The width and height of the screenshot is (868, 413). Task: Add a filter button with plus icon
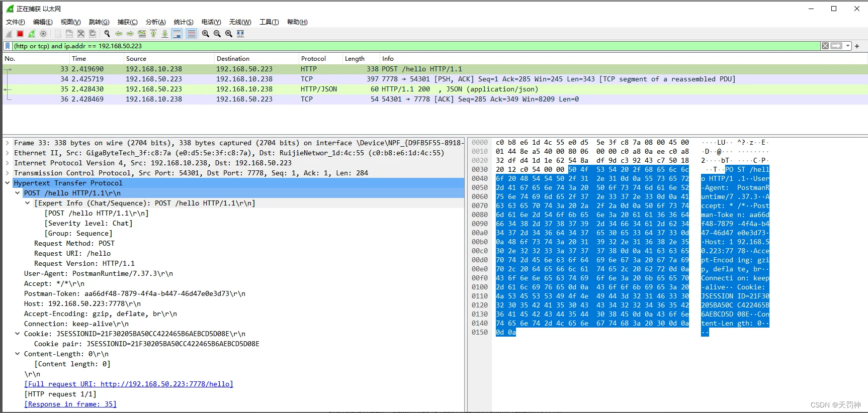857,46
